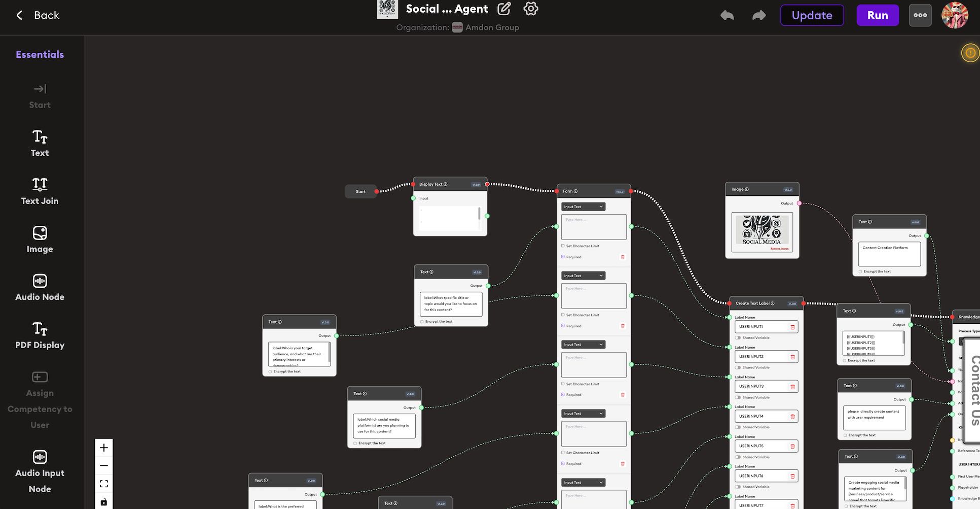980x509 pixels.
Task: Open the second Input Text dropdown in Form
Action: point(583,275)
